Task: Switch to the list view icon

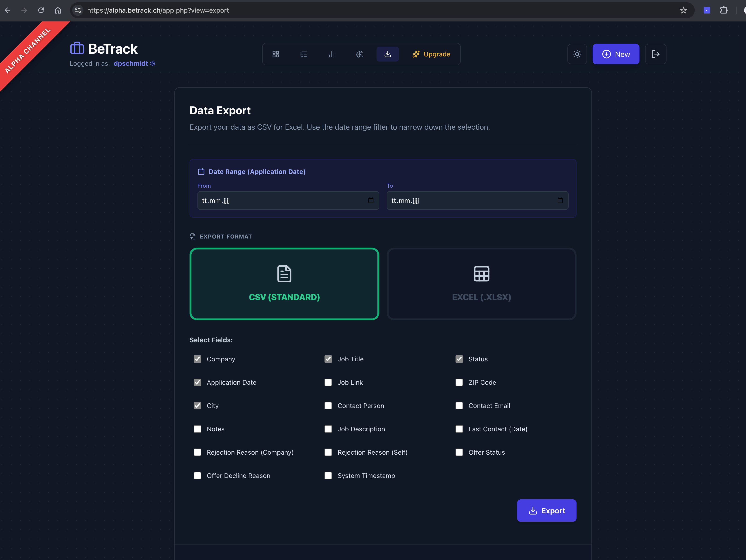Action: pyautogui.click(x=304, y=54)
